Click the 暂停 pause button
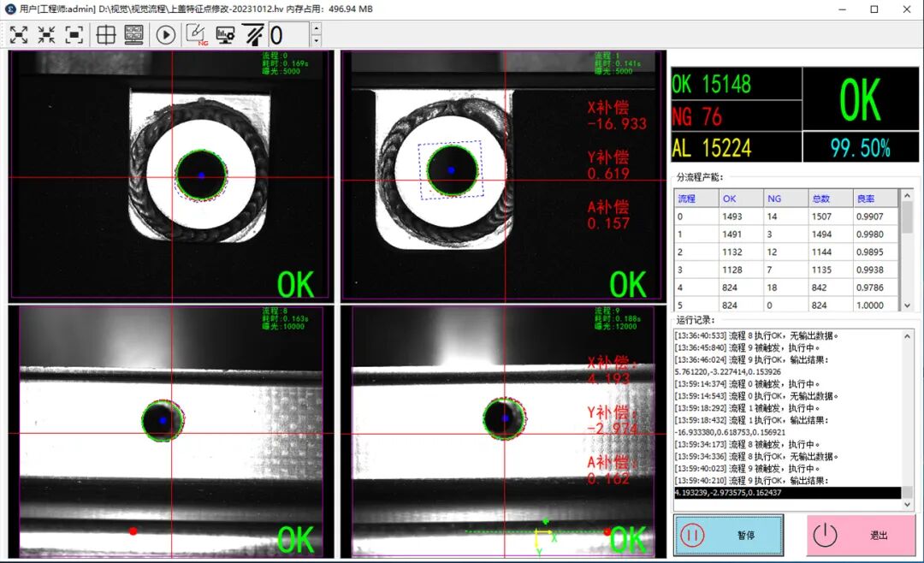The height and width of the screenshot is (563, 924). click(729, 535)
